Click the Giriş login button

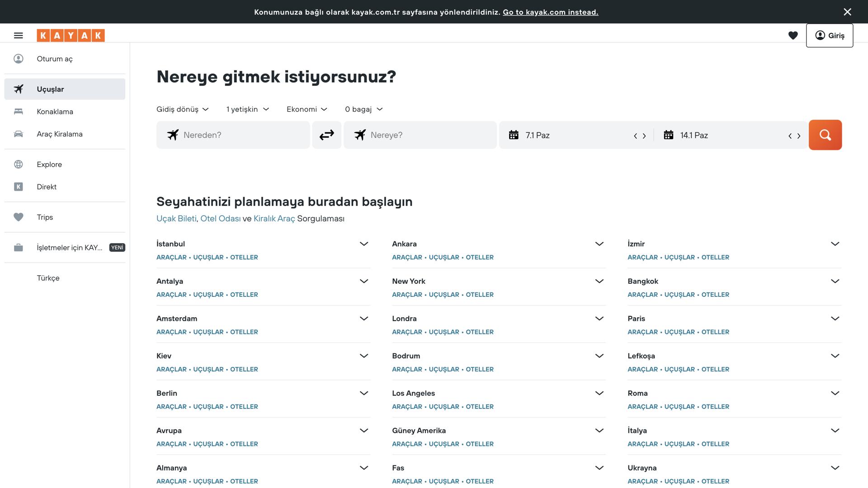pyautogui.click(x=829, y=35)
